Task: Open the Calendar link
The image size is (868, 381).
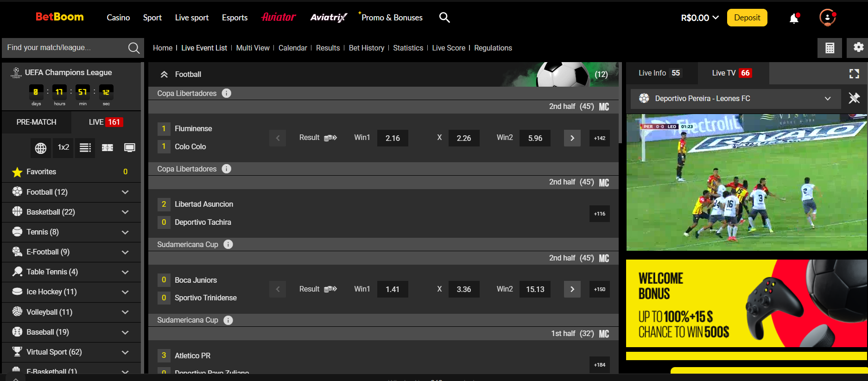Action: (x=293, y=48)
